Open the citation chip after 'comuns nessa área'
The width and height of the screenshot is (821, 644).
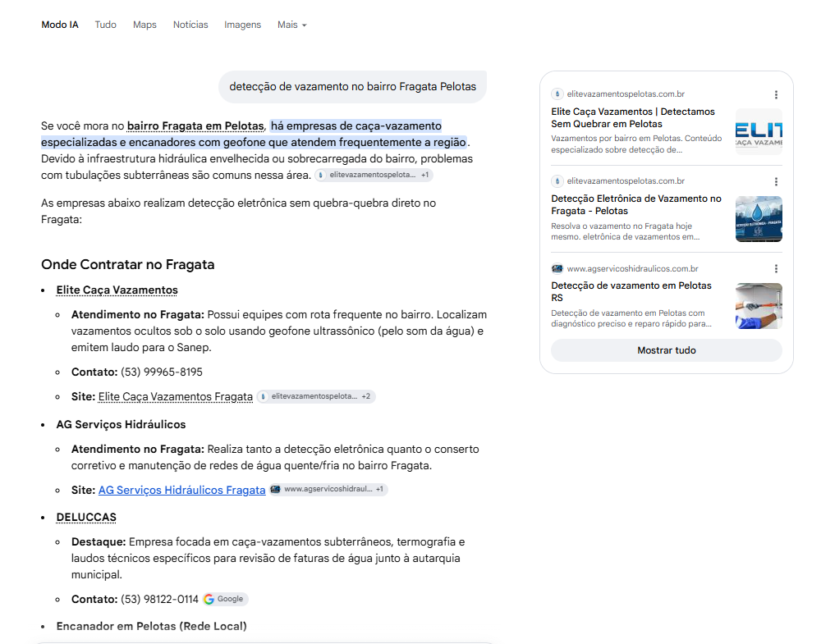tap(374, 175)
